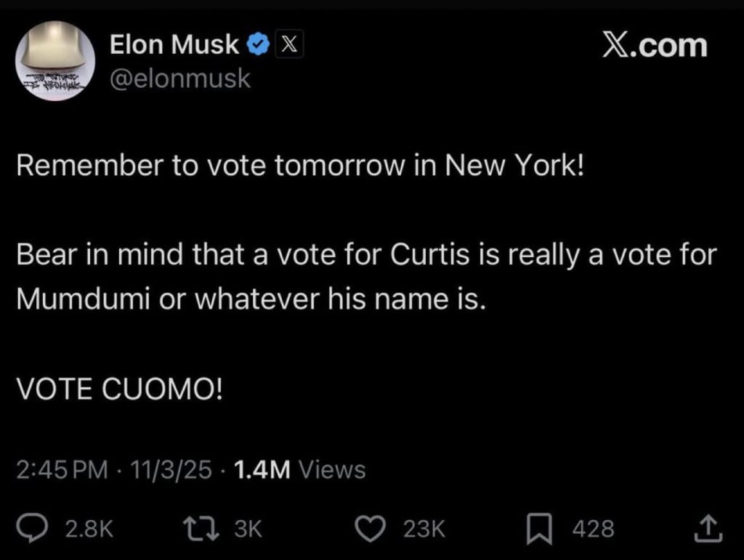744x560 pixels.
Task: Click the 428 bookmarks count
Action: pyautogui.click(x=593, y=529)
